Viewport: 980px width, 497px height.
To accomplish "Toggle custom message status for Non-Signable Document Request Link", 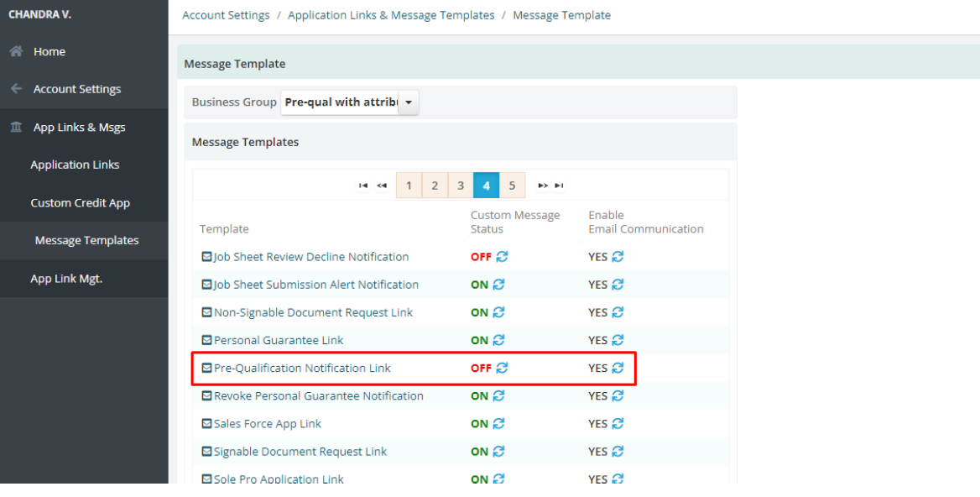I will coord(498,312).
